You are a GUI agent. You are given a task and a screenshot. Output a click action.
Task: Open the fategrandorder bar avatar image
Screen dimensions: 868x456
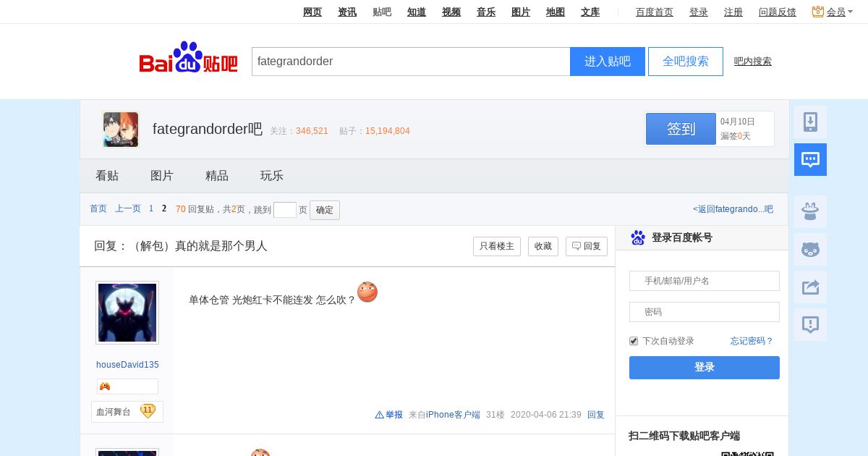click(x=121, y=130)
